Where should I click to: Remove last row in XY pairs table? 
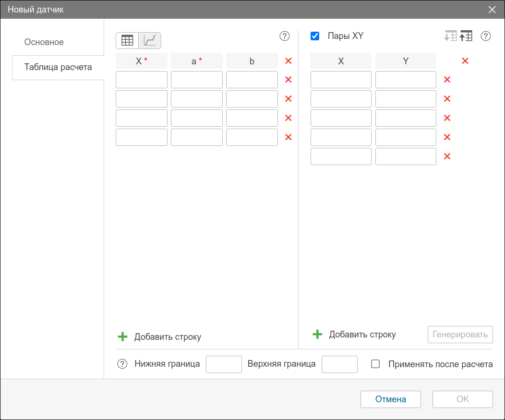click(x=447, y=156)
